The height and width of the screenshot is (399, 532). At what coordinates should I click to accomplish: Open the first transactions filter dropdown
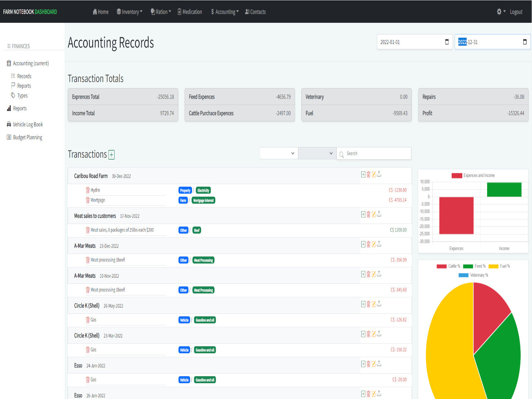click(278, 153)
